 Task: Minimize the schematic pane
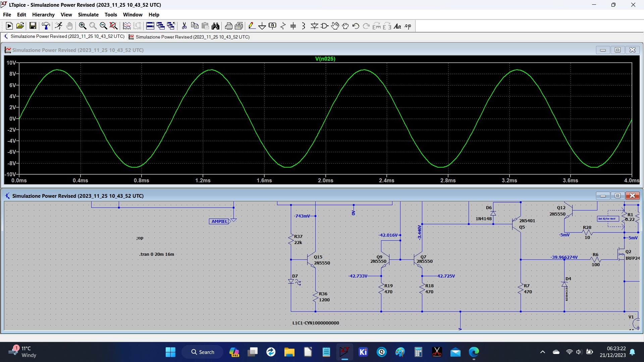[603, 196]
